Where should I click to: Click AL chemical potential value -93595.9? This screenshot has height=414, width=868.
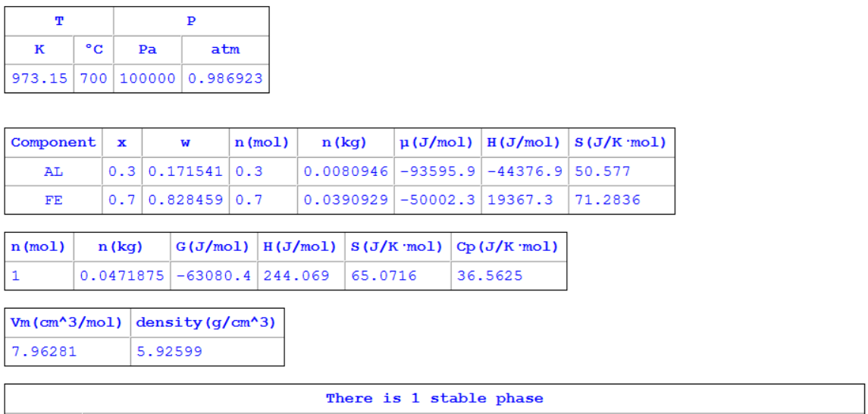tap(437, 171)
